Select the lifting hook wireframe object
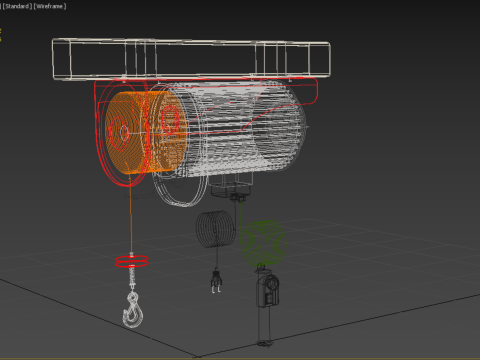 pyautogui.click(x=133, y=310)
